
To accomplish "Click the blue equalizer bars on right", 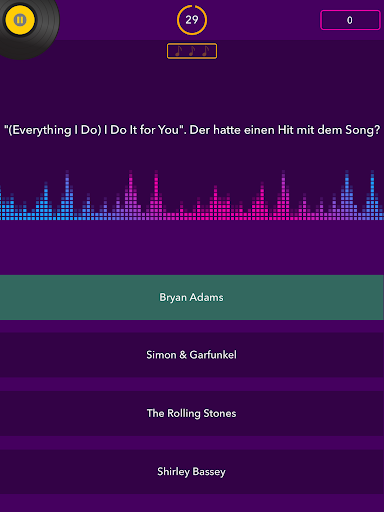I will (x=362, y=197).
